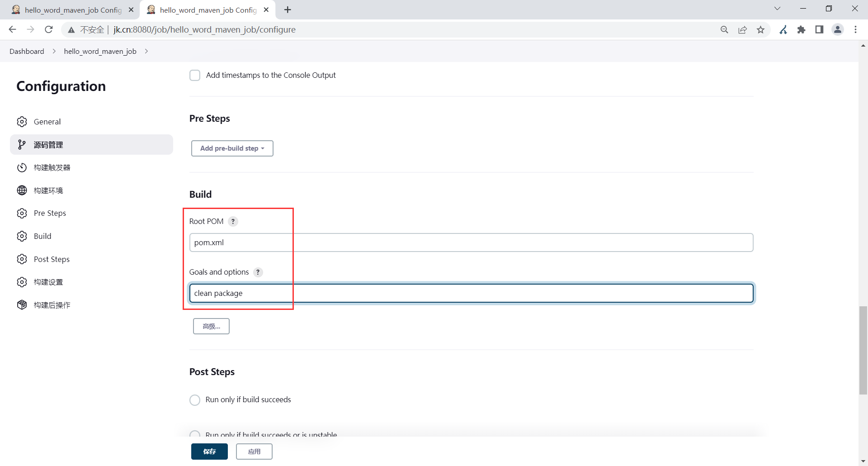Image resolution: width=868 pixels, height=466 pixels.
Task: Select the second hello_word_maven_job Config tab
Action: pos(208,10)
